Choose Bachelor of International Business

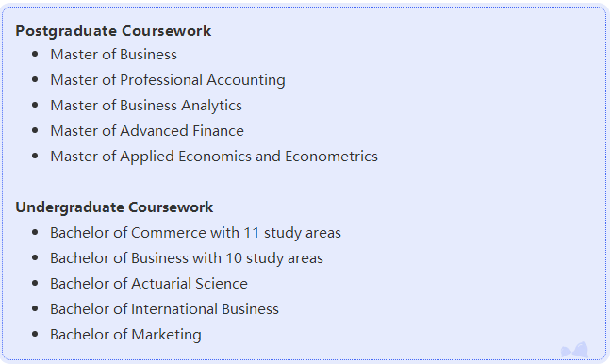164,309
